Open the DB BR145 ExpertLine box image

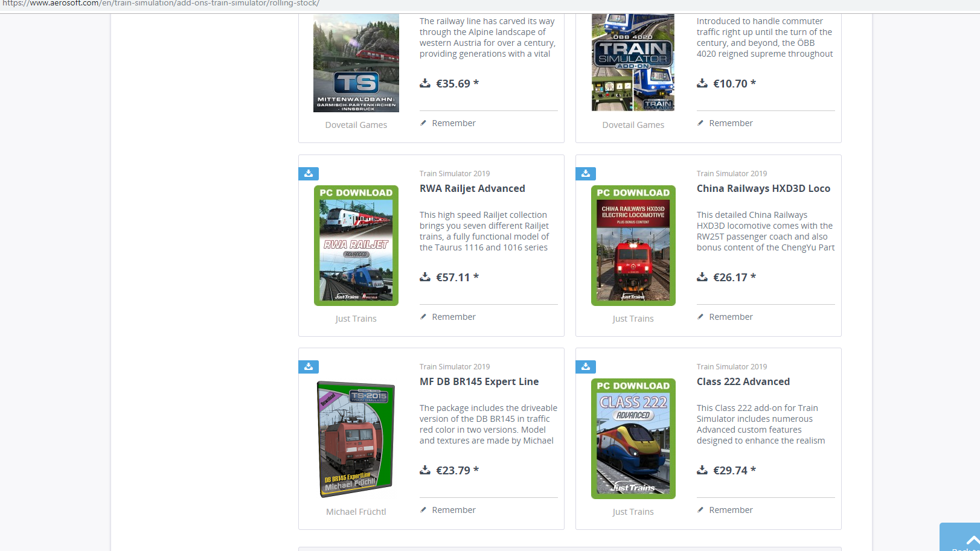(x=356, y=439)
